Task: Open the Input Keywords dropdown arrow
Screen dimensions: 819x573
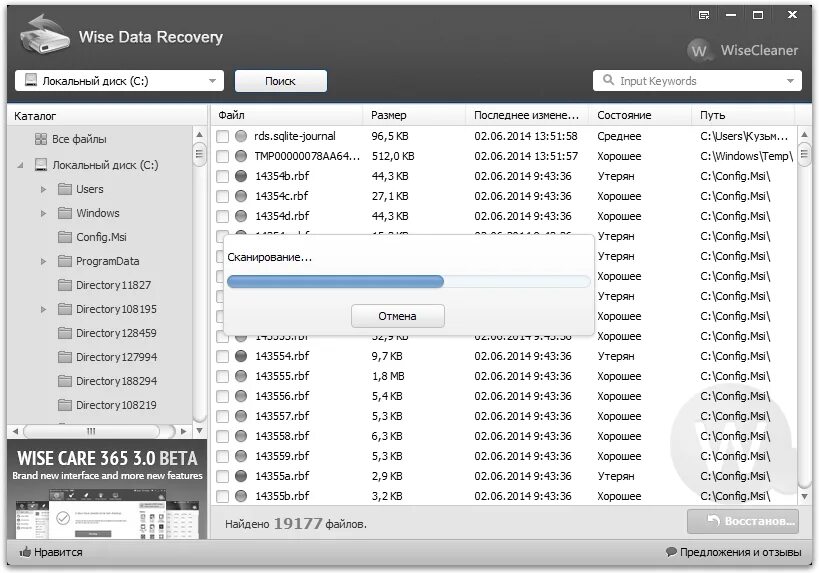Action: [790, 81]
